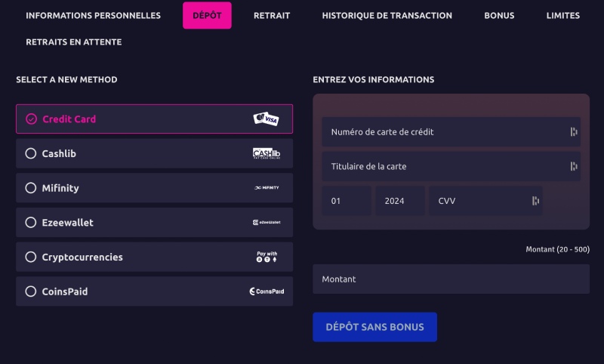
Task: Click autofill icon in CVV field
Action: point(535,201)
